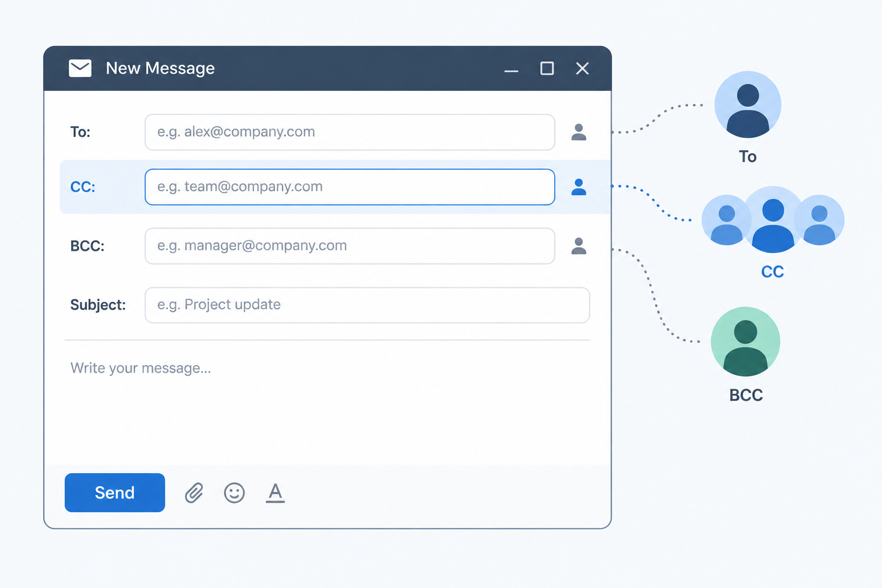The height and width of the screenshot is (588, 882).
Task: Click the "New Message" title text
Action: tap(160, 68)
